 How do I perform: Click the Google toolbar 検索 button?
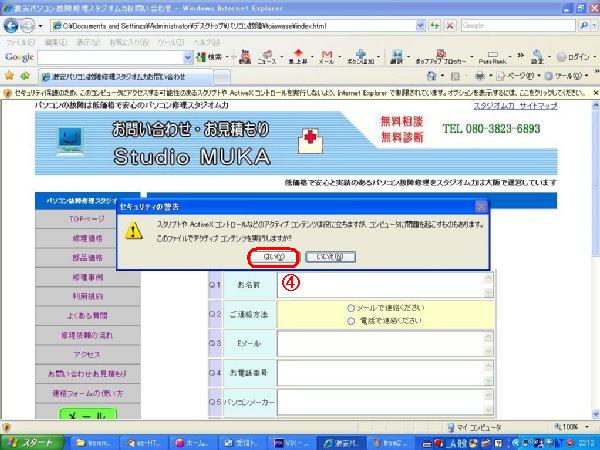tap(210, 57)
